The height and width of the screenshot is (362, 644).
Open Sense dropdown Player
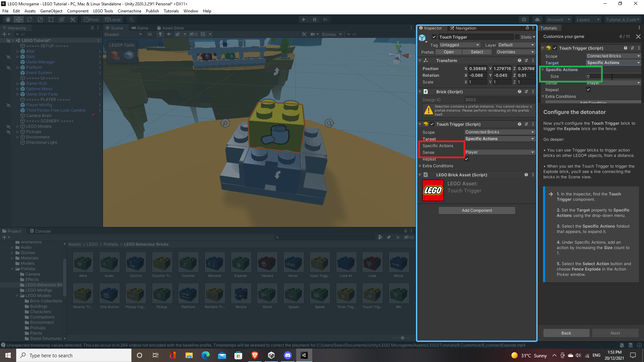[500, 152]
